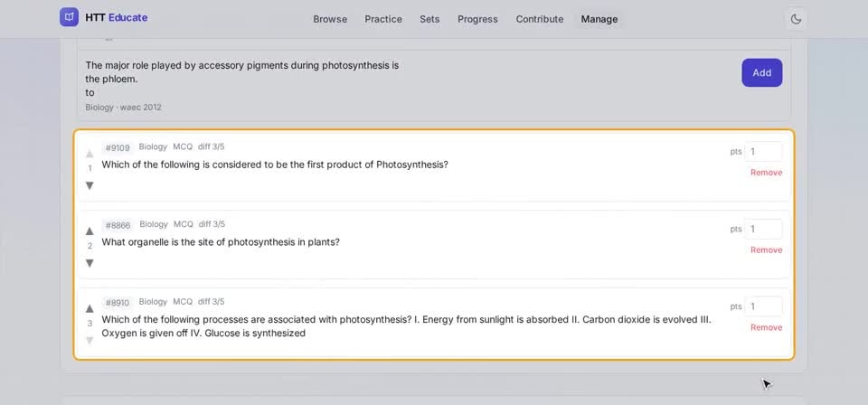Click the #8866 question ID badge
The image size is (868, 405).
point(118,225)
